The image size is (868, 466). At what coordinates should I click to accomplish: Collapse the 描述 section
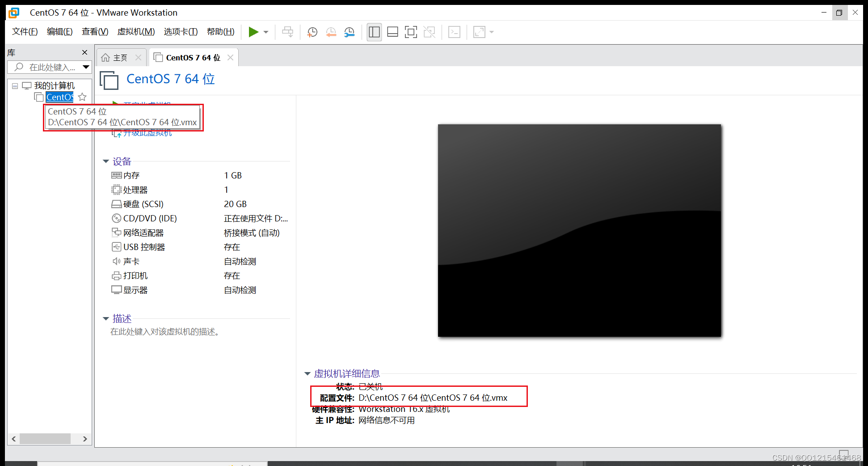pyautogui.click(x=106, y=319)
